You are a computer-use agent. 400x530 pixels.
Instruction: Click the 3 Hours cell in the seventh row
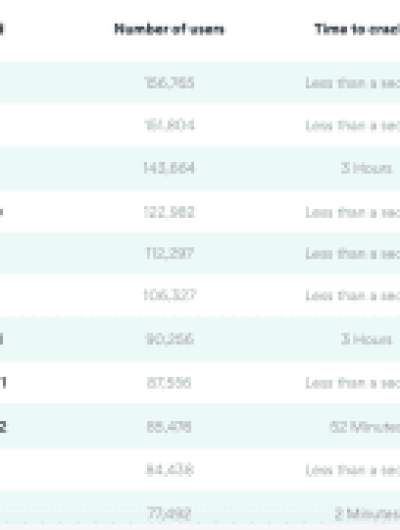point(367,339)
